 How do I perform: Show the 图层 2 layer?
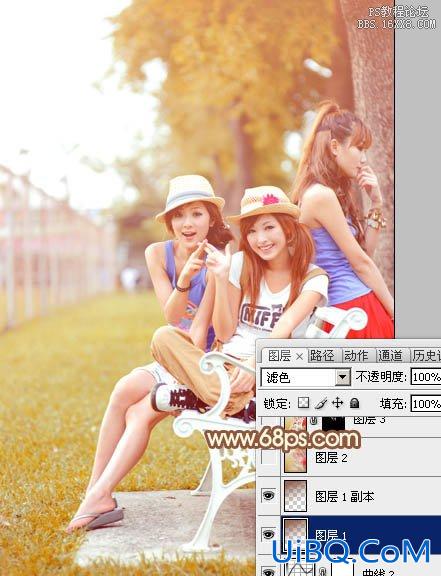(269, 458)
